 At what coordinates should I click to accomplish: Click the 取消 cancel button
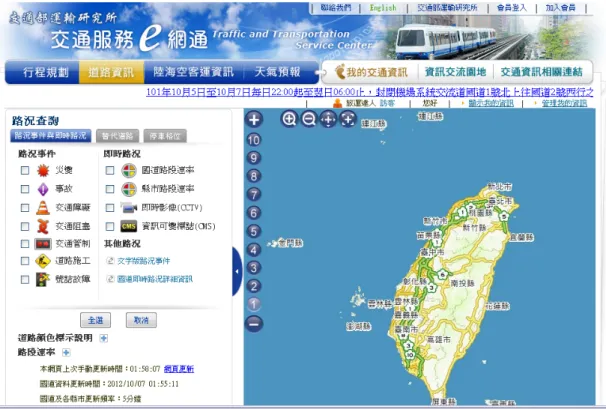tap(141, 320)
